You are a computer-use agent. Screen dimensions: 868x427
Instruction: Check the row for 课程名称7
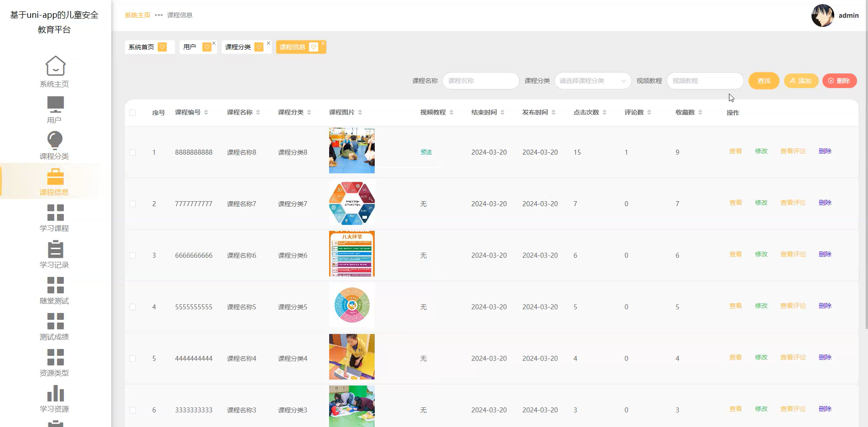coord(133,204)
